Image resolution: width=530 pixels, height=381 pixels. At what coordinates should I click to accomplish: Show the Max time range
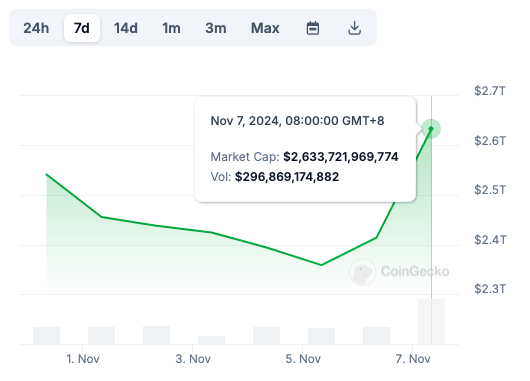click(x=265, y=28)
